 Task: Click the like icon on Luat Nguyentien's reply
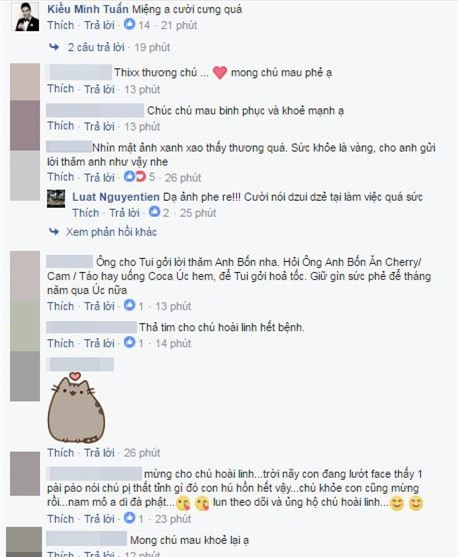pyautogui.click(x=154, y=212)
